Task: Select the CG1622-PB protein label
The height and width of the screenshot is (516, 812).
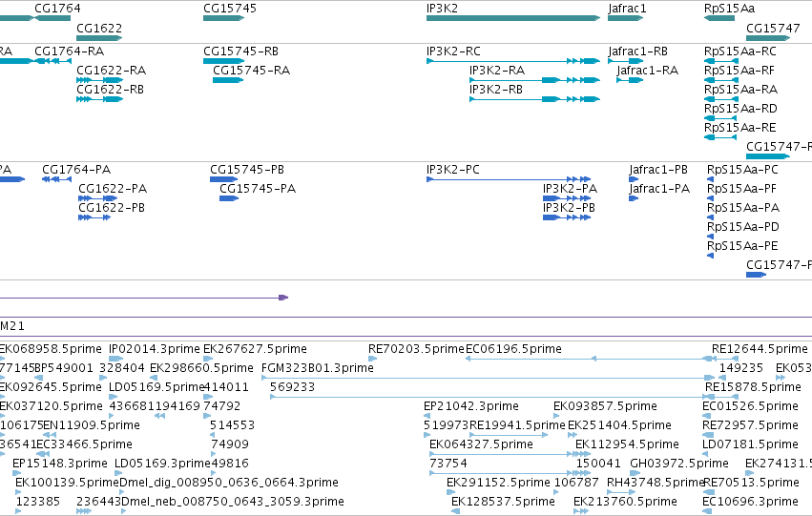Action: pyautogui.click(x=112, y=208)
